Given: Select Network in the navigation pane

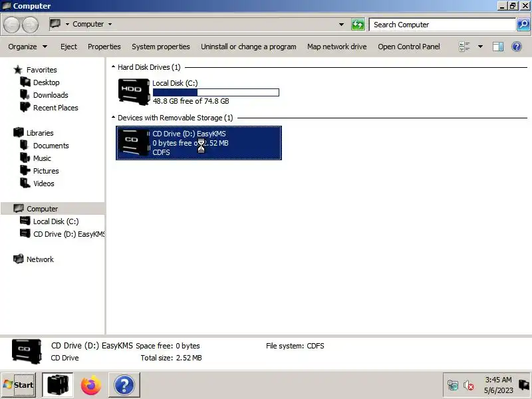Looking at the screenshot, I should [x=40, y=259].
